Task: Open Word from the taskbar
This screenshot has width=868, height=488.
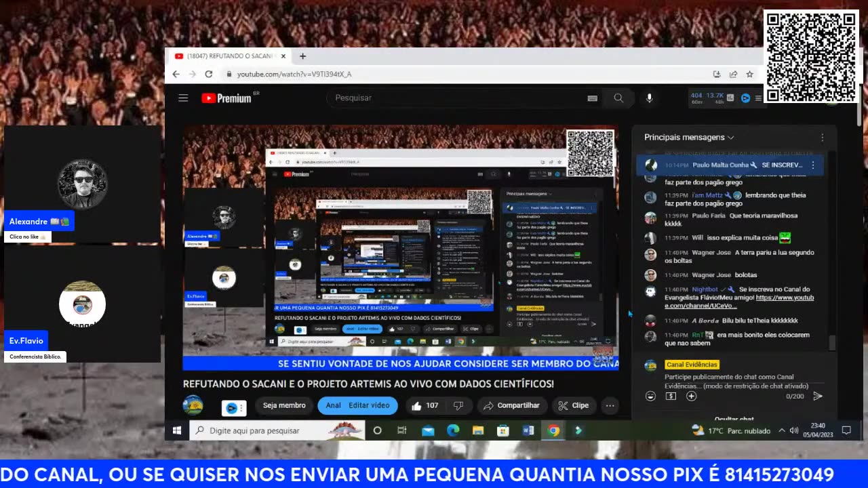Action: pyautogui.click(x=528, y=430)
